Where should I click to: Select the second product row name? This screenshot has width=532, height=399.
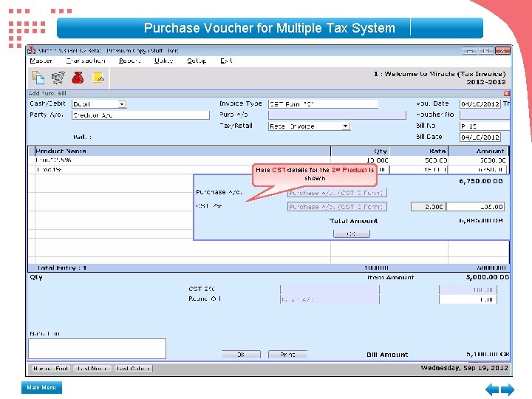tap(49, 169)
